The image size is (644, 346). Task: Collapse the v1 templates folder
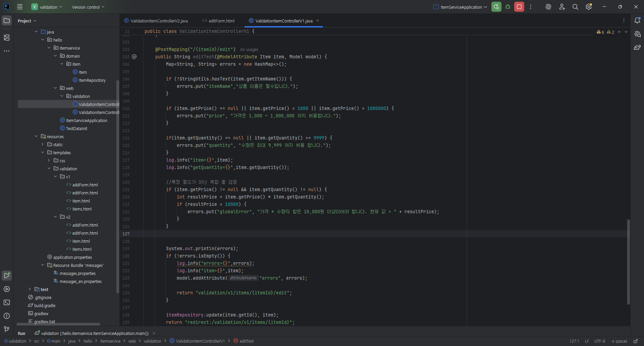[x=55, y=177]
